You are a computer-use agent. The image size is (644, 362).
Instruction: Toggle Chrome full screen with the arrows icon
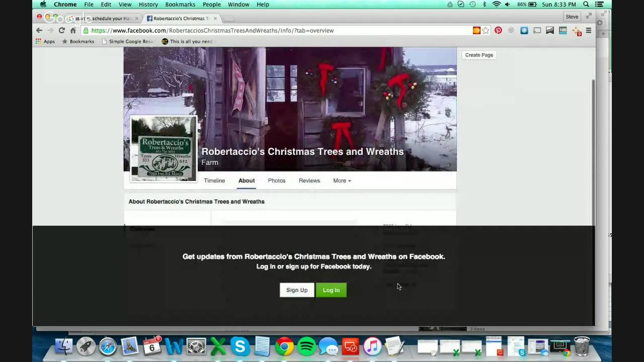tap(589, 17)
